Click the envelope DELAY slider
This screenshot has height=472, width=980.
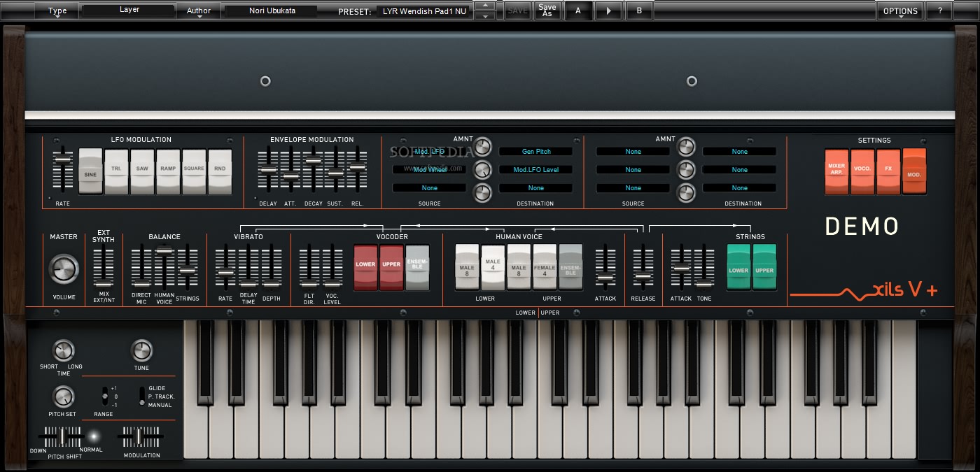(268, 169)
